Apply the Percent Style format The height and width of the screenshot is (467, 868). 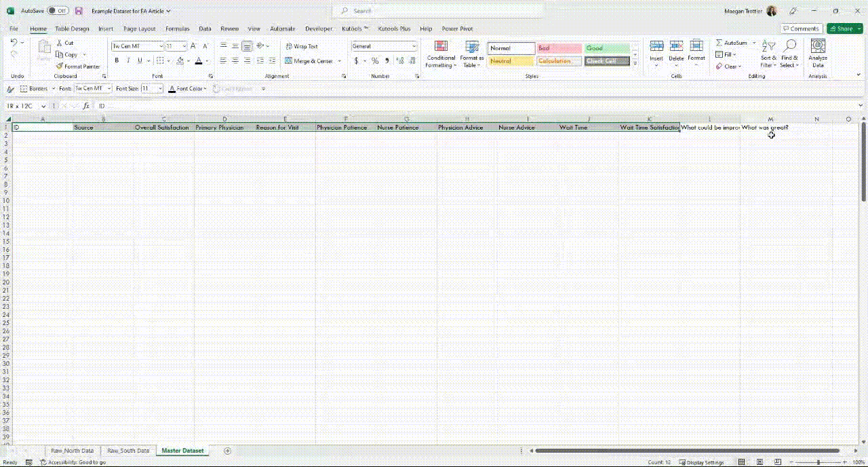point(374,60)
